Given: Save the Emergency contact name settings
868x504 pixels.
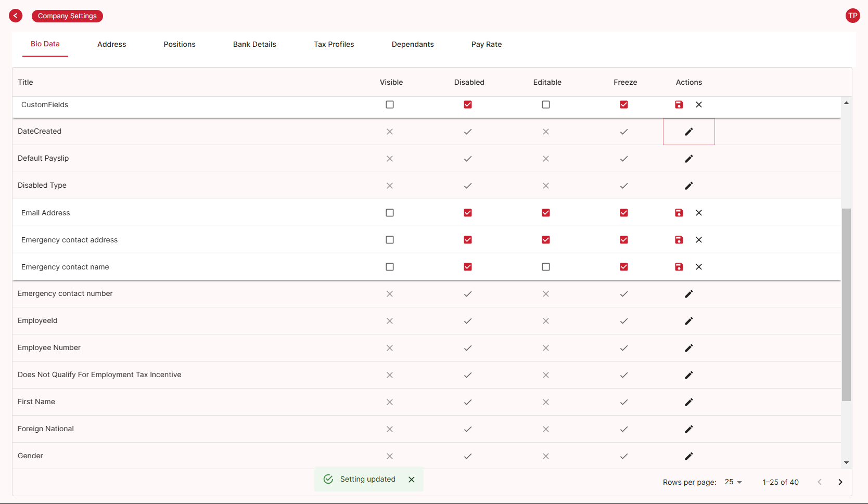Looking at the screenshot, I should tap(679, 267).
